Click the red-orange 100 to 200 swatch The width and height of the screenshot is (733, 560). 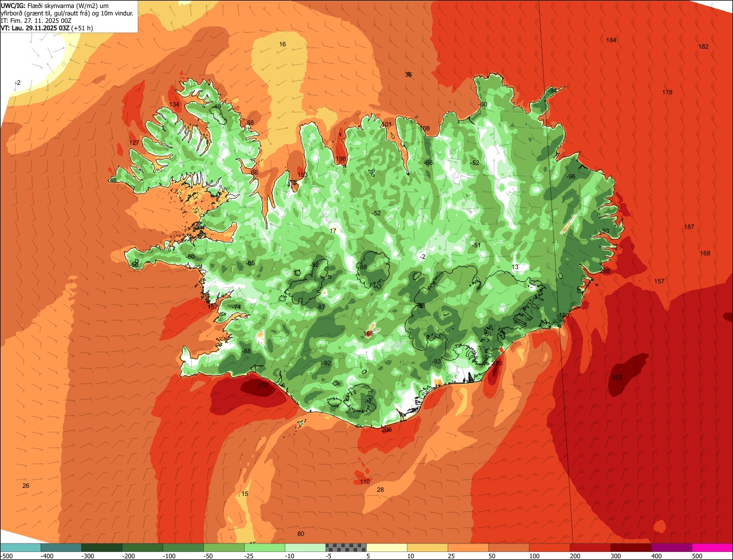(549, 547)
